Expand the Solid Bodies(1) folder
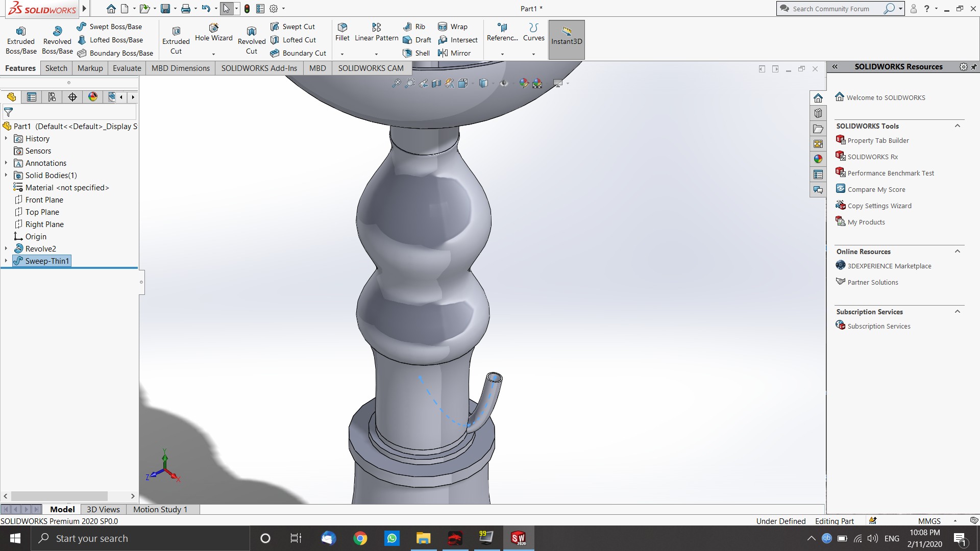980x551 pixels. 6,175
